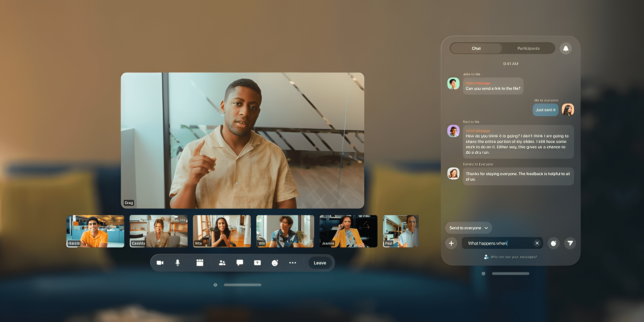Select the yellow jacket participant thumbnail
This screenshot has width=644, height=322.
[348, 231]
